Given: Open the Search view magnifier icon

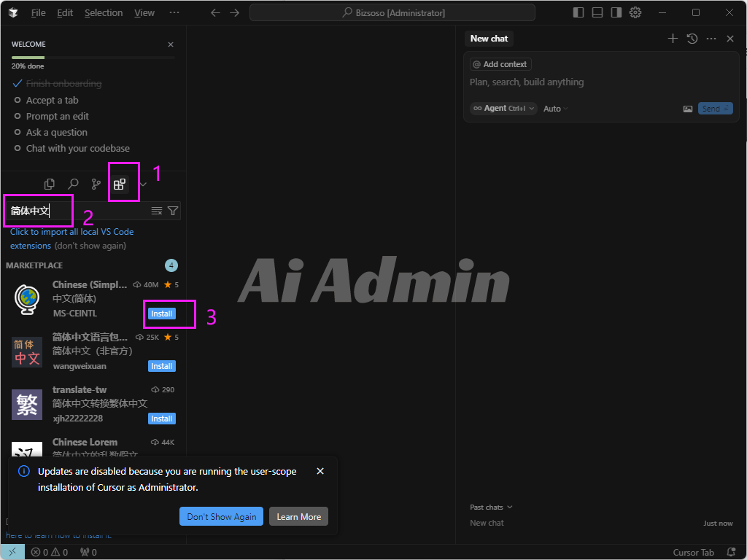Looking at the screenshot, I should click(73, 184).
